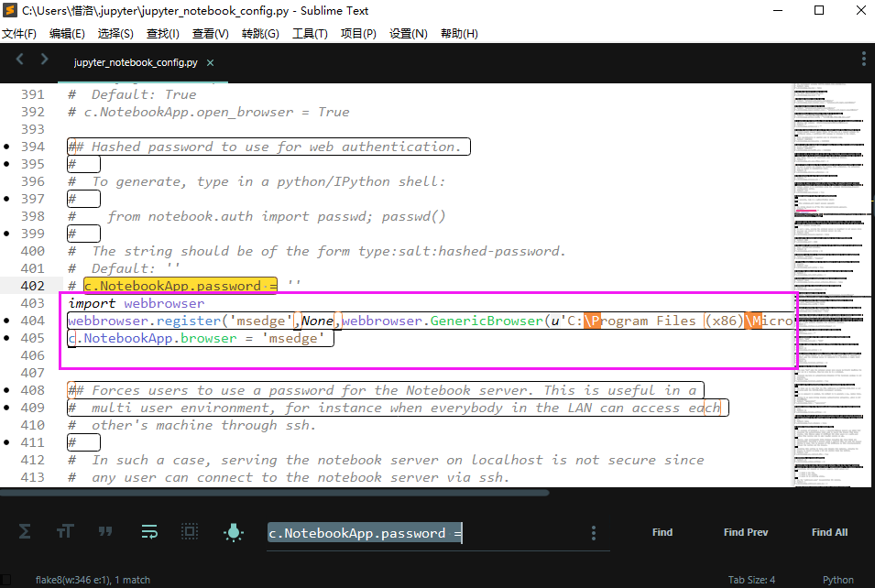Open the 查看(V) menu
The width and height of the screenshot is (875, 588).
(x=211, y=34)
